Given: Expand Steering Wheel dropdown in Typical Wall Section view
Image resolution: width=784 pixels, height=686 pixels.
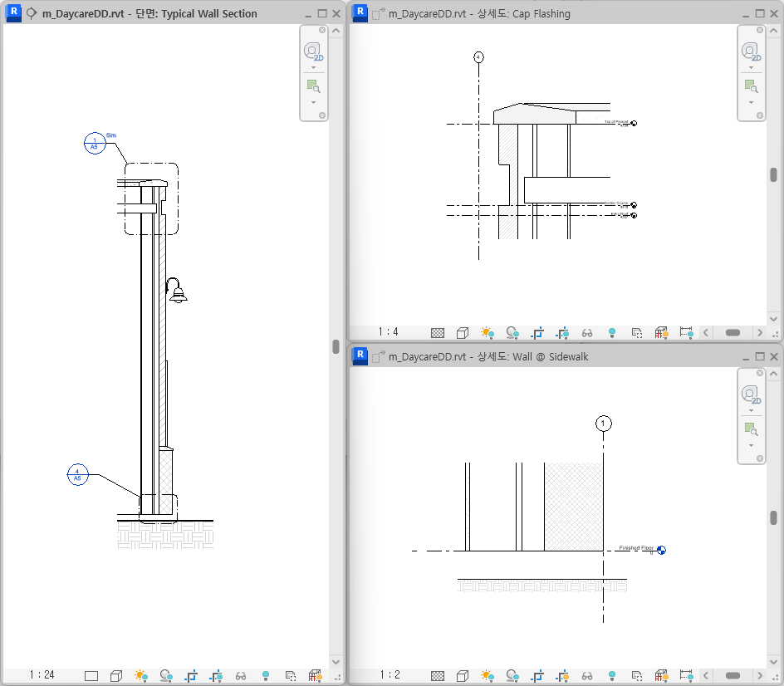Looking at the screenshot, I should (x=313, y=67).
